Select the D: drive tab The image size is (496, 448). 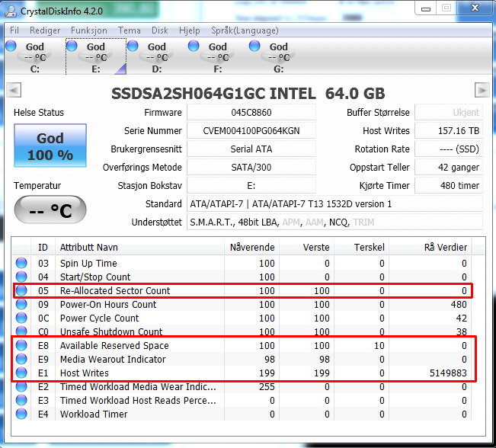tap(157, 56)
